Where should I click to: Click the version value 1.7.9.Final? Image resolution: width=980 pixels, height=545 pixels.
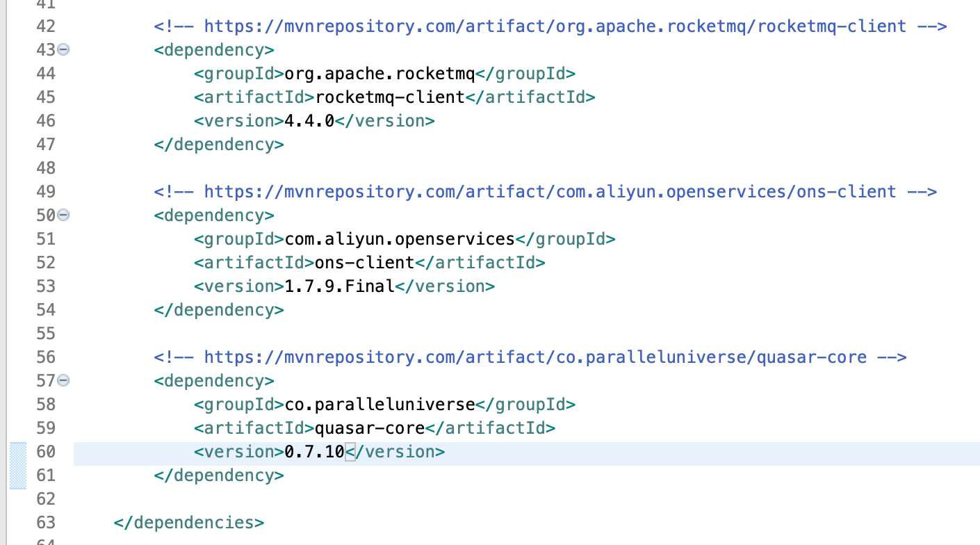click(x=340, y=286)
